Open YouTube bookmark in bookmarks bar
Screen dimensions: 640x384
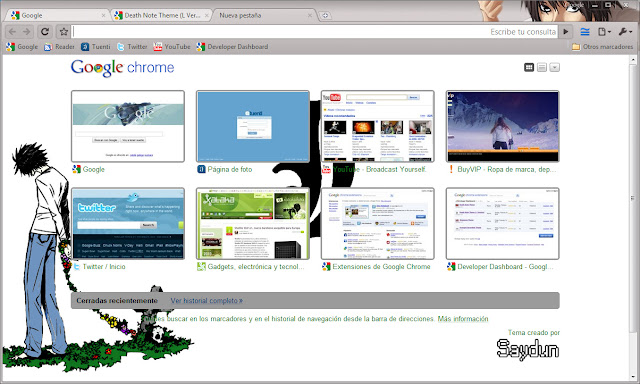coord(172,47)
